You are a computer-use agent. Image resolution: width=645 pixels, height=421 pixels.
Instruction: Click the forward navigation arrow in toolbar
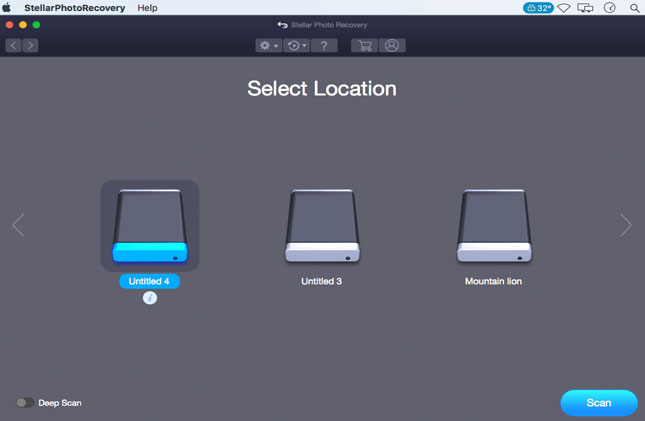point(30,45)
